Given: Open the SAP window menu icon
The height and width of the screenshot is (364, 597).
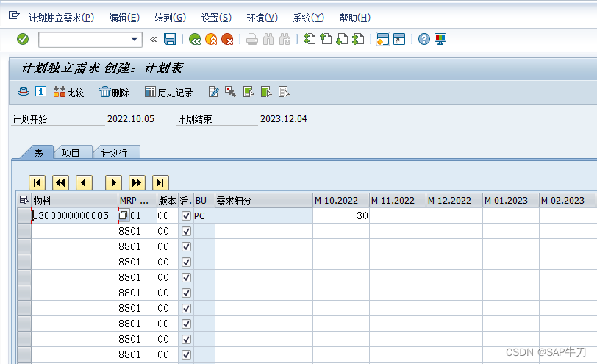Looking at the screenshot, I should 14,15.
